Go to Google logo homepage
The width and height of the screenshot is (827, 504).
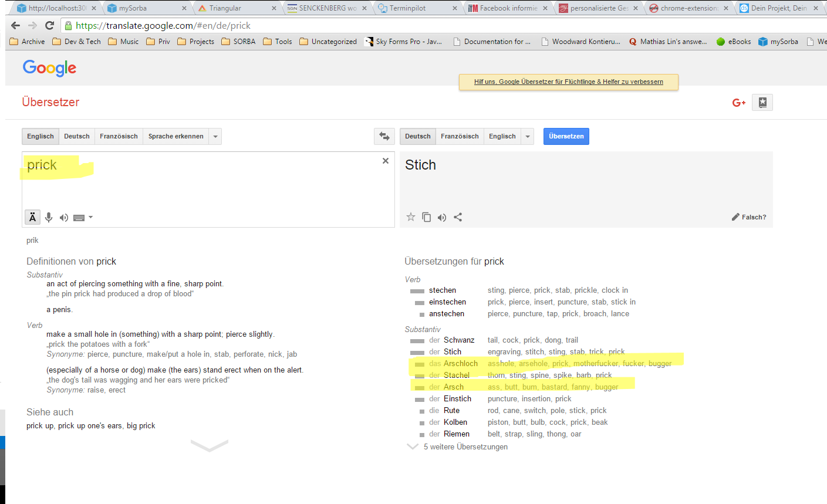click(x=50, y=68)
